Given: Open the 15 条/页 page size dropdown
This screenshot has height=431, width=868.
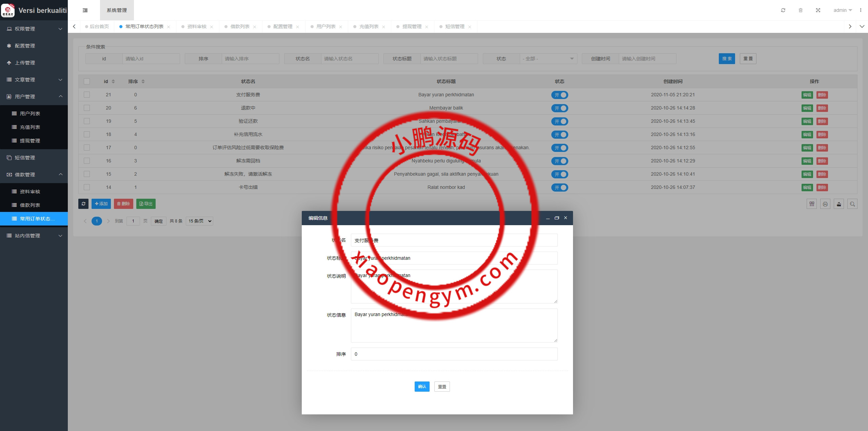Looking at the screenshot, I should pyautogui.click(x=199, y=221).
